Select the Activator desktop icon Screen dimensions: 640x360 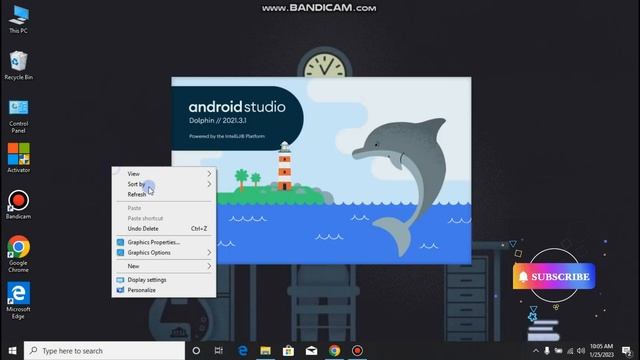[x=18, y=158]
